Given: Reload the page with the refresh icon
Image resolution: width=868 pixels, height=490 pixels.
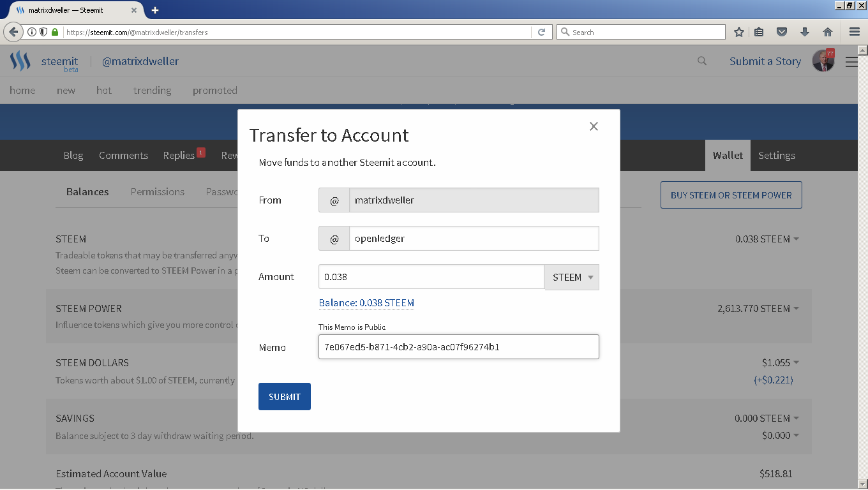Looking at the screenshot, I should (x=541, y=32).
